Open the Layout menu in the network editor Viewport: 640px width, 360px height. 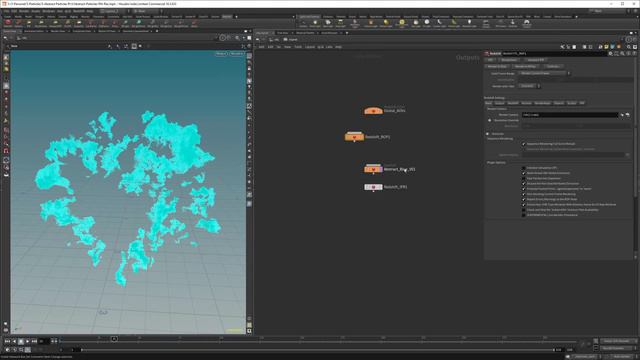310,47
